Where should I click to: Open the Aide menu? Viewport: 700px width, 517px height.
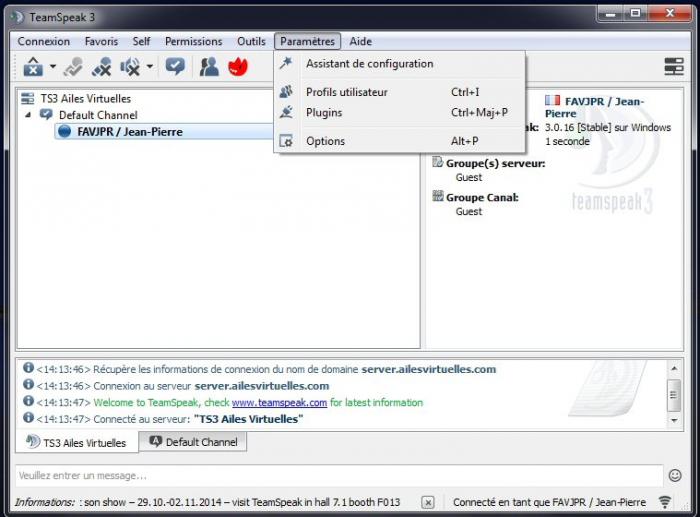coord(361,42)
